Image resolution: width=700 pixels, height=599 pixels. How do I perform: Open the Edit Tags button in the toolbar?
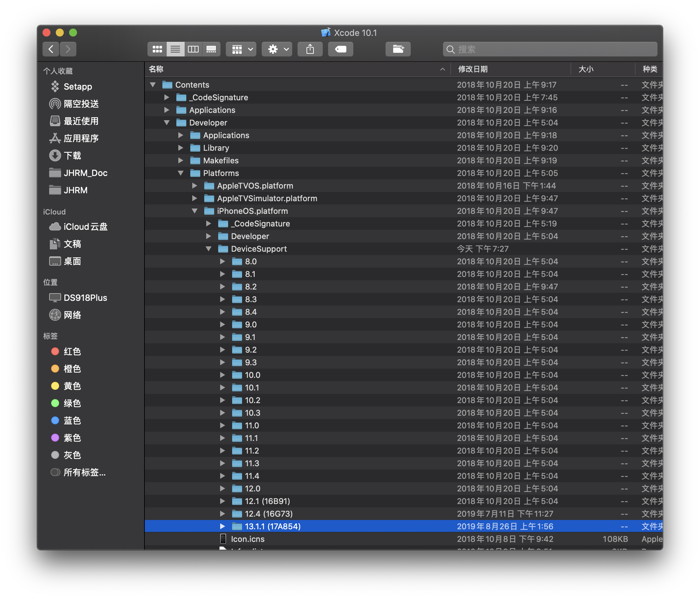[340, 49]
